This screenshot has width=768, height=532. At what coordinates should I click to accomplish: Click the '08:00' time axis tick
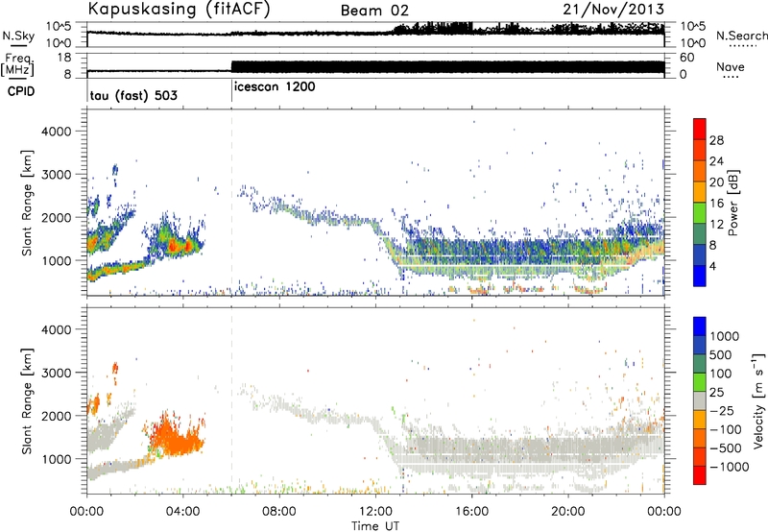point(279,512)
